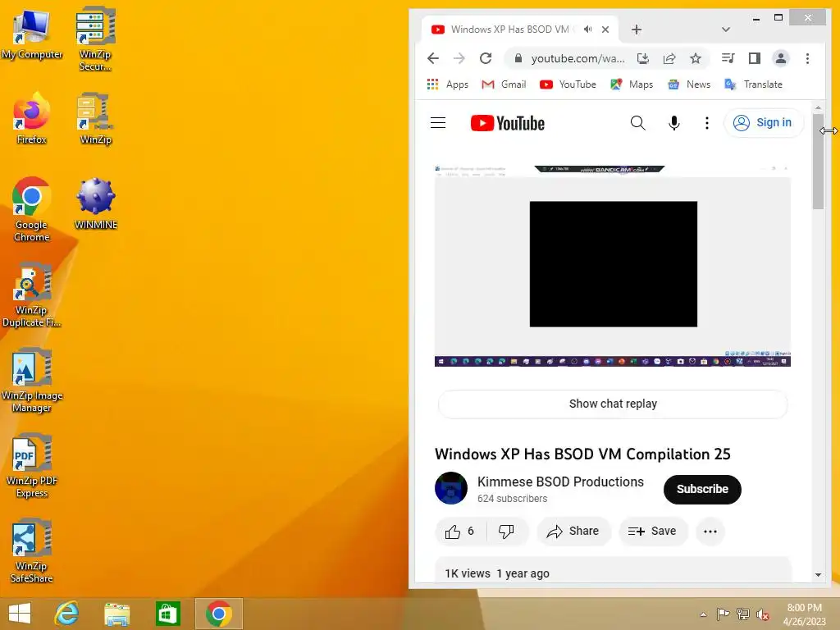Screen dimensions: 840x630
Task: Select the Firefox desktop shortcut
Action: 31,119
